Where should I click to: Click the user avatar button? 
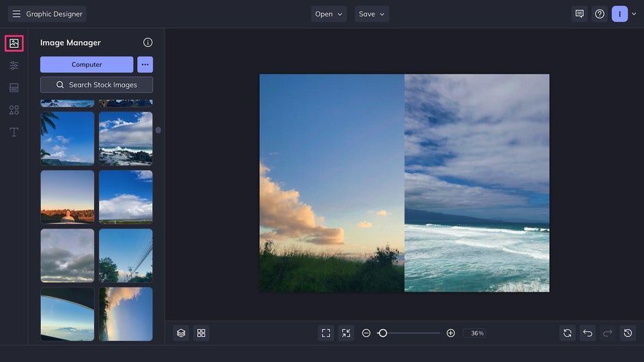click(x=619, y=14)
